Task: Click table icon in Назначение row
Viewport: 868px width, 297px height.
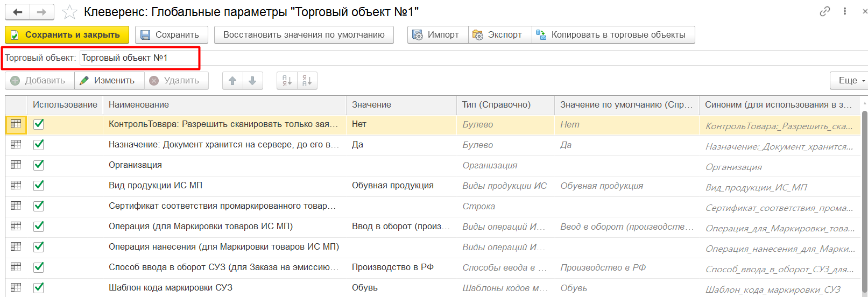Action: 16,144
